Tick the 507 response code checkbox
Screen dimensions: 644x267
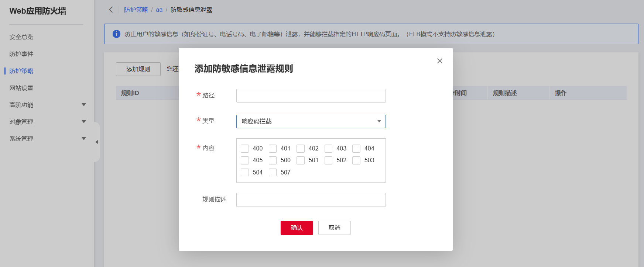[273, 173]
